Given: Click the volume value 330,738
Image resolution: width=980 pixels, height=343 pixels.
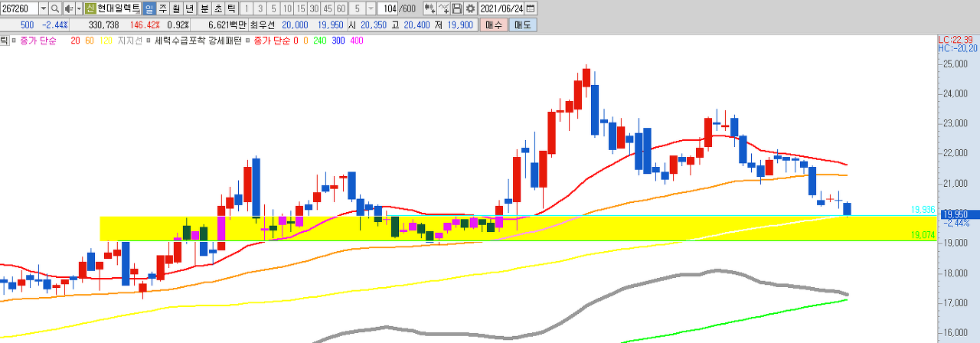Looking at the screenshot, I should pyautogui.click(x=103, y=25).
